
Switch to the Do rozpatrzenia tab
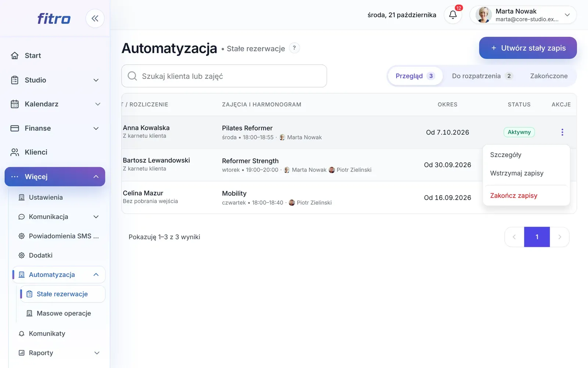(482, 76)
